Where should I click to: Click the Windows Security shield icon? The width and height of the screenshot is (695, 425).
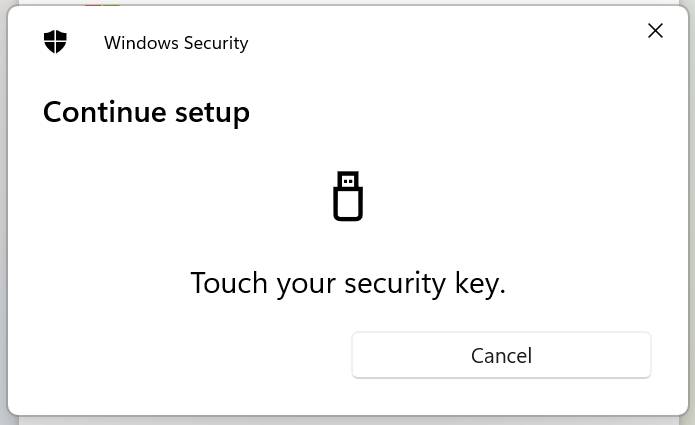point(55,42)
